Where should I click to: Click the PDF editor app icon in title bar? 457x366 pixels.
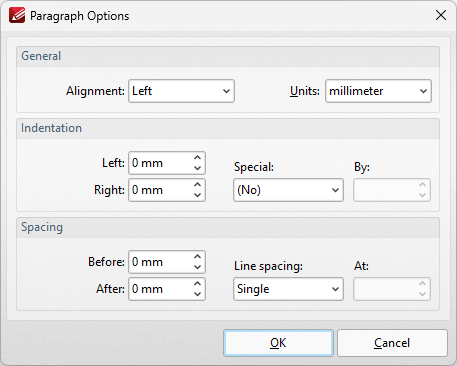[x=17, y=15]
